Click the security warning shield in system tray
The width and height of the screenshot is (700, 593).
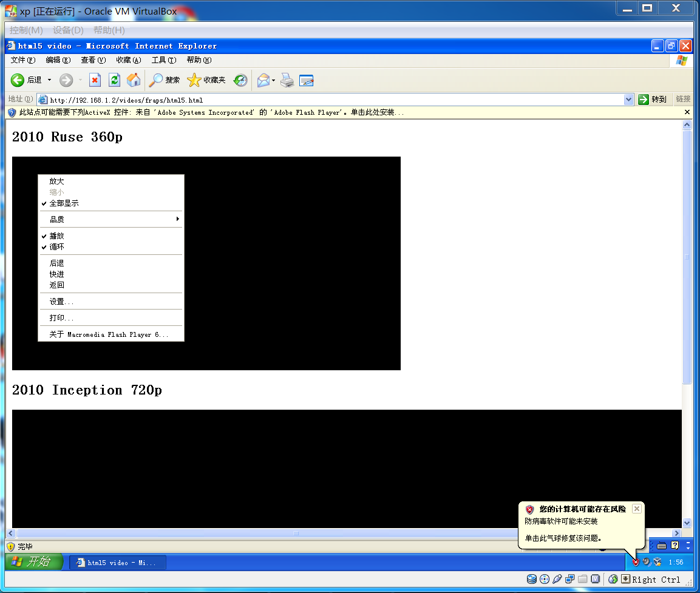tap(636, 562)
